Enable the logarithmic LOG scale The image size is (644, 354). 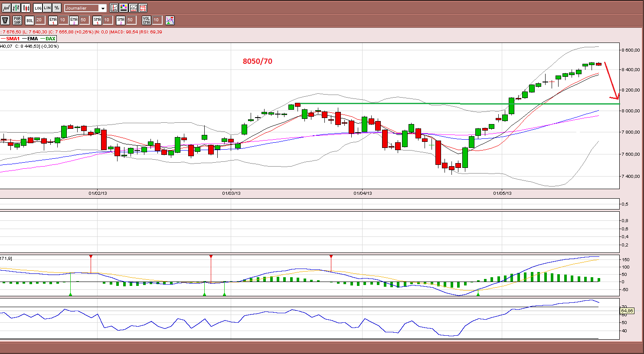38,8
